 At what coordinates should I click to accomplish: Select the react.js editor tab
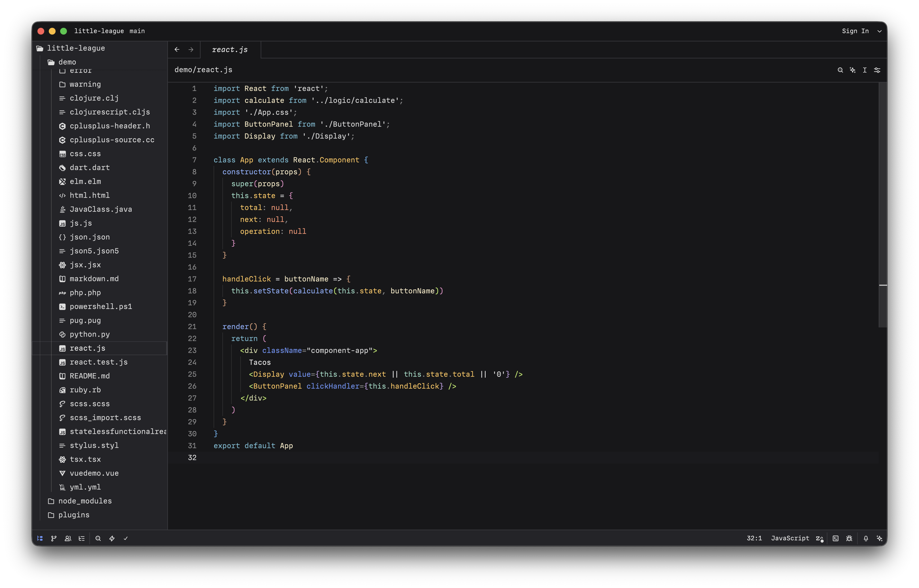tap(230, 50)
